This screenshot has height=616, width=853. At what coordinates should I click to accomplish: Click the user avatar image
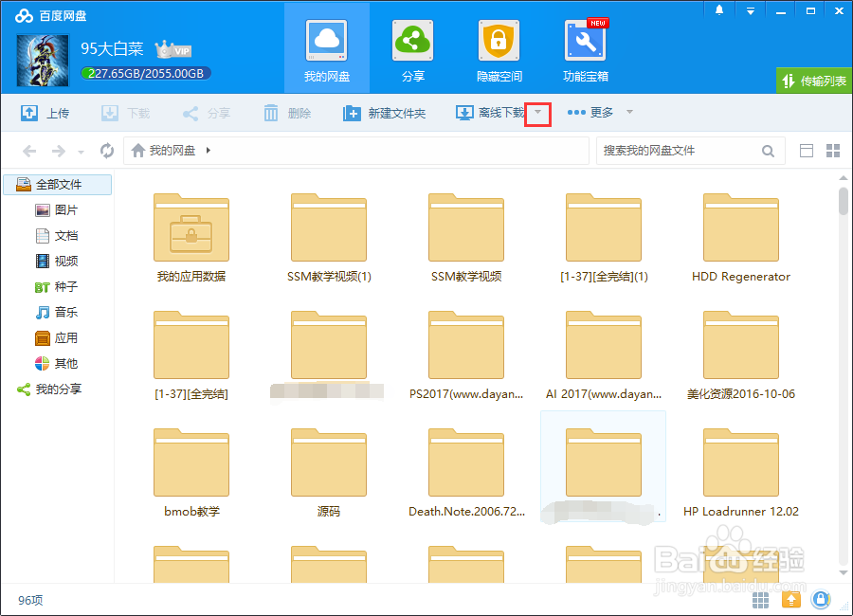[x=43, y=61]
